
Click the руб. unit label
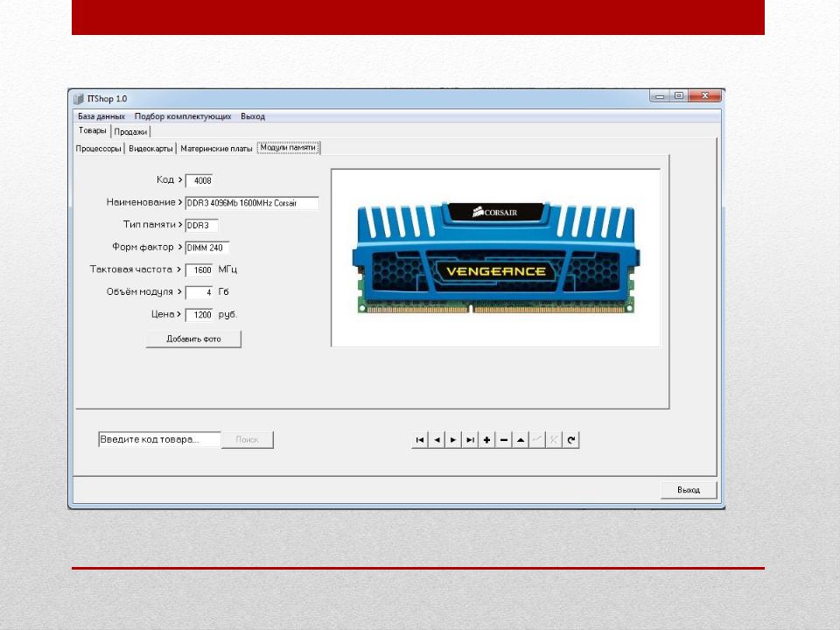click(227, 314)
